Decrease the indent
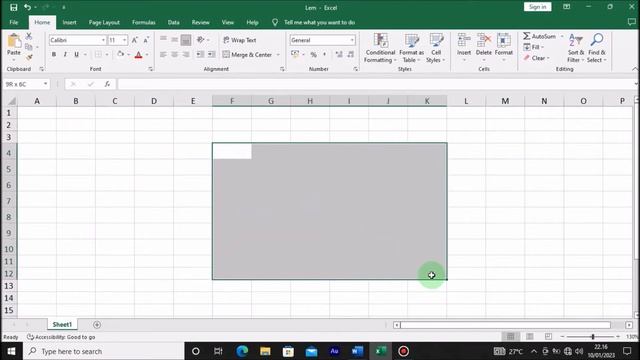This screenshot has height=360, width=640. pos(200,54)
